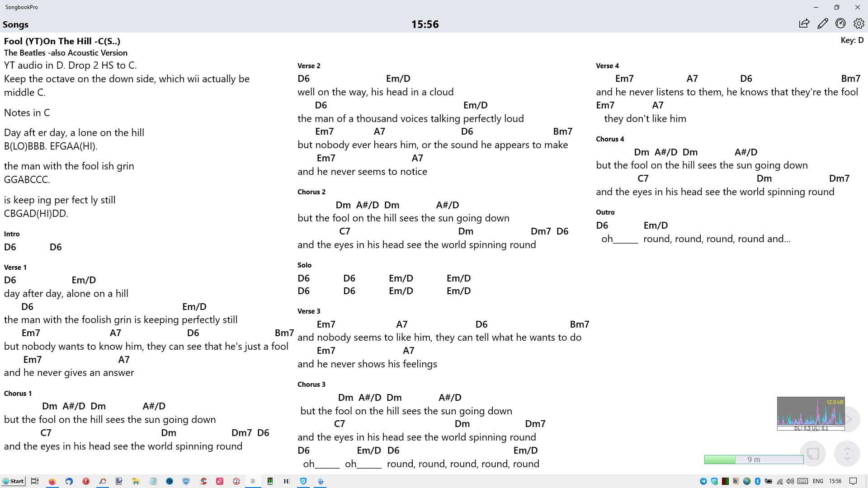Open the green piano taskbar icon
The image size is (868, 488).
270,481
